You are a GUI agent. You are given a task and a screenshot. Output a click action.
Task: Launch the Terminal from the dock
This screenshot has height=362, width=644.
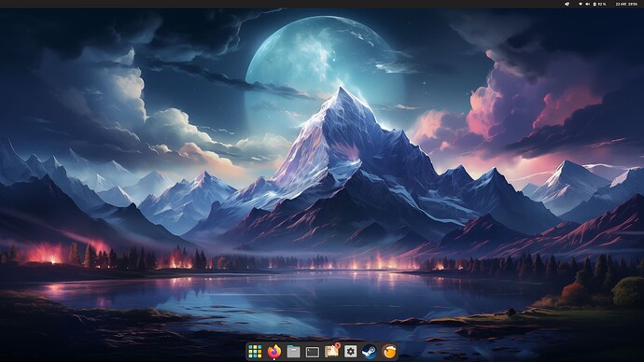coord(312,352)
